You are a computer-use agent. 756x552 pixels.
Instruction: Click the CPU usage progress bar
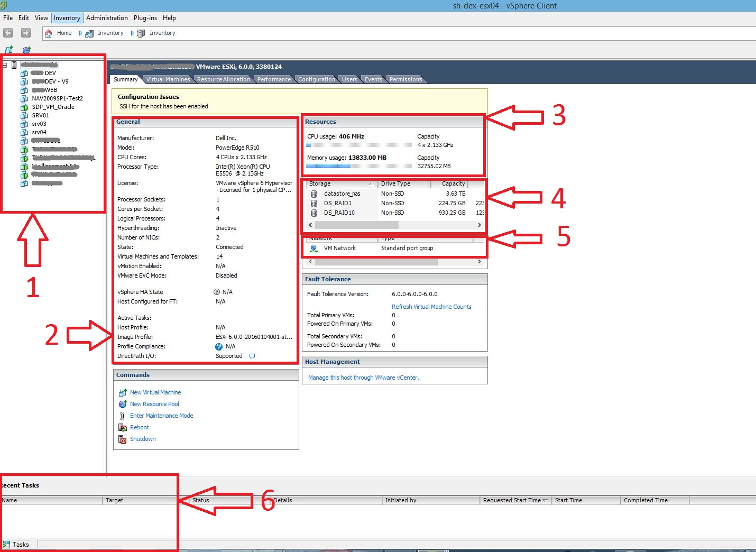(x=359, y=145)
